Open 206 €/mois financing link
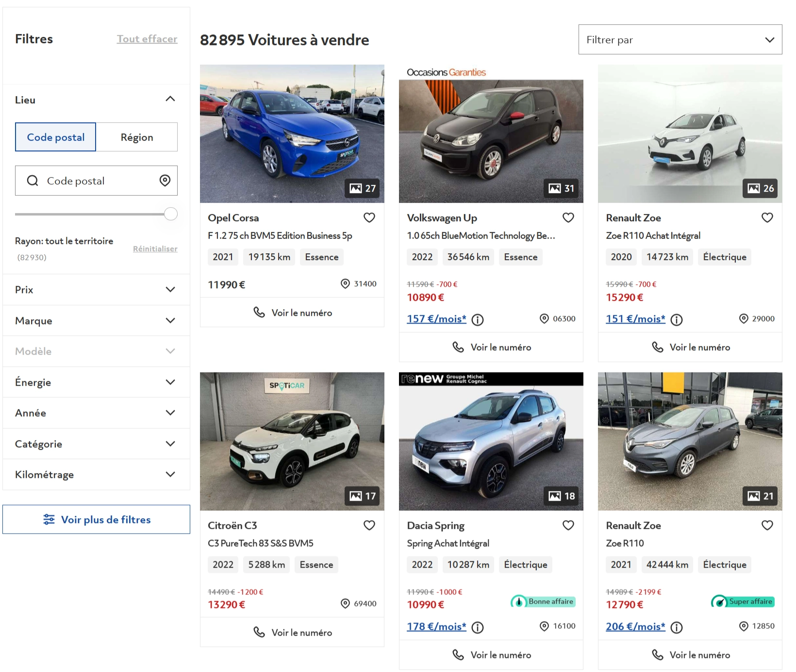 635,626
